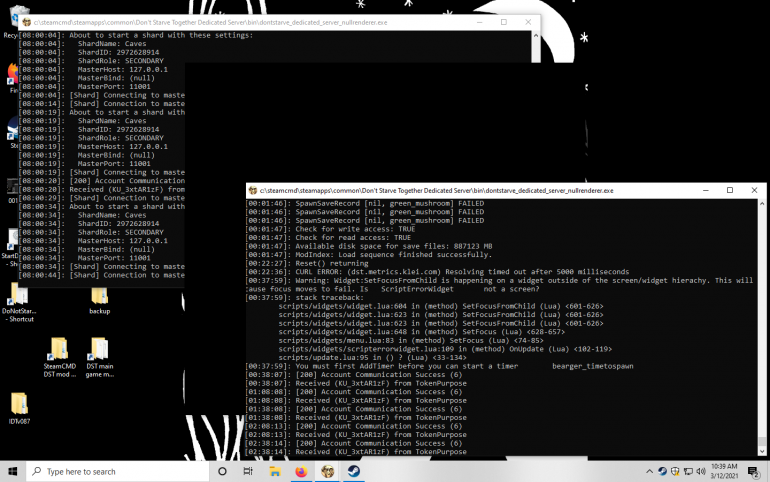The width and height of the screenshot is (770, 482).
Task: Click the first 'ShardName: Caves' line in back console
Action: pos(82,44)
